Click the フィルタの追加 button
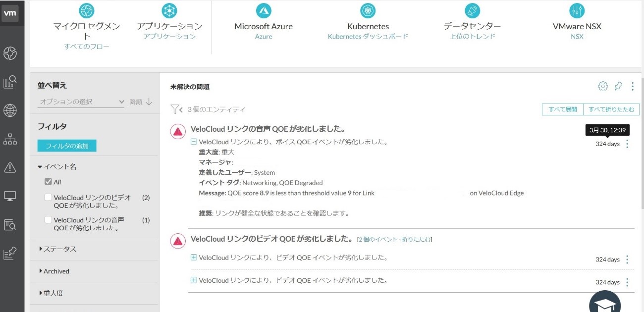Screen dimensions: 644x312 click(x=67, y=146)
